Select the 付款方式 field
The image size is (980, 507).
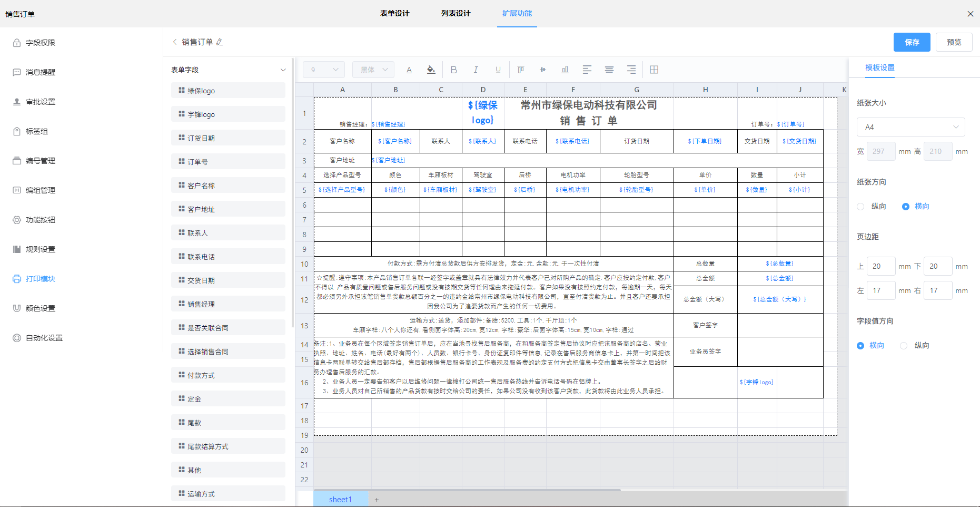[x=228, y=375]
